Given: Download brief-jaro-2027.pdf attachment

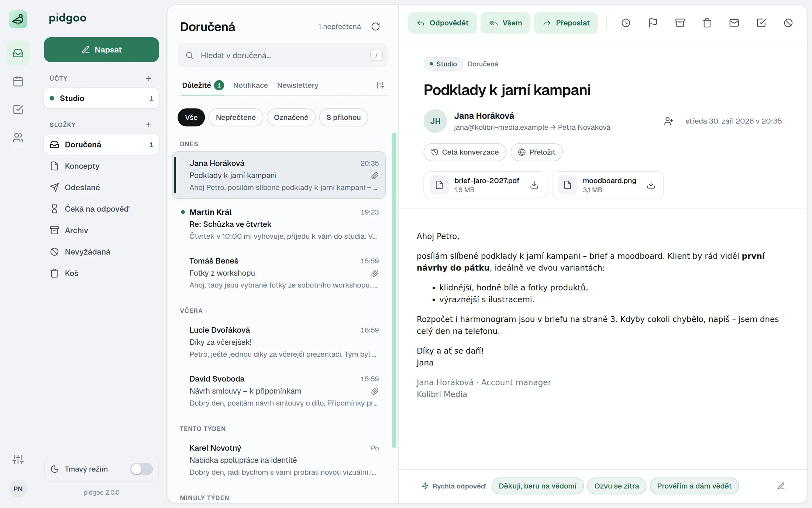Looking at the screenshot, I should [x=534, y=185].
